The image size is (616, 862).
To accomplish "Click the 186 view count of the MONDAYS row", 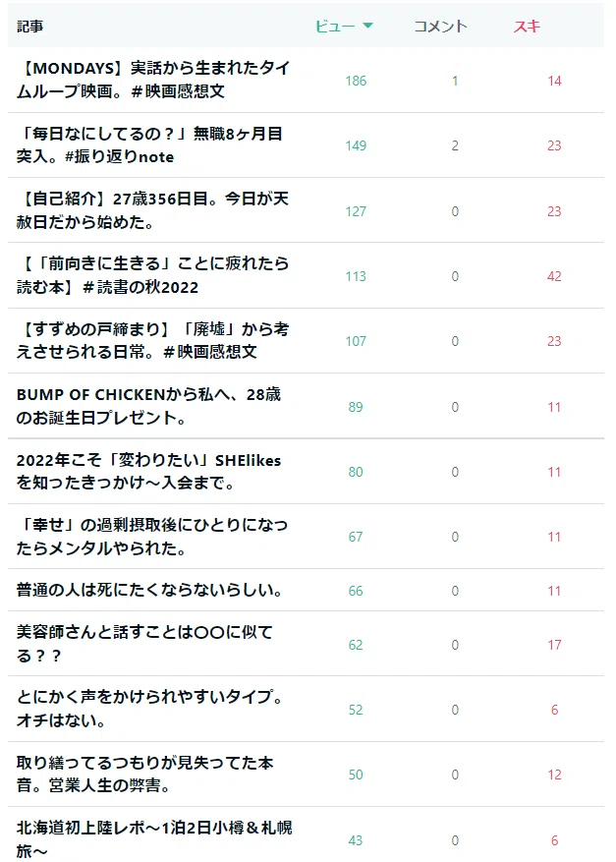I will pos(356,81).
